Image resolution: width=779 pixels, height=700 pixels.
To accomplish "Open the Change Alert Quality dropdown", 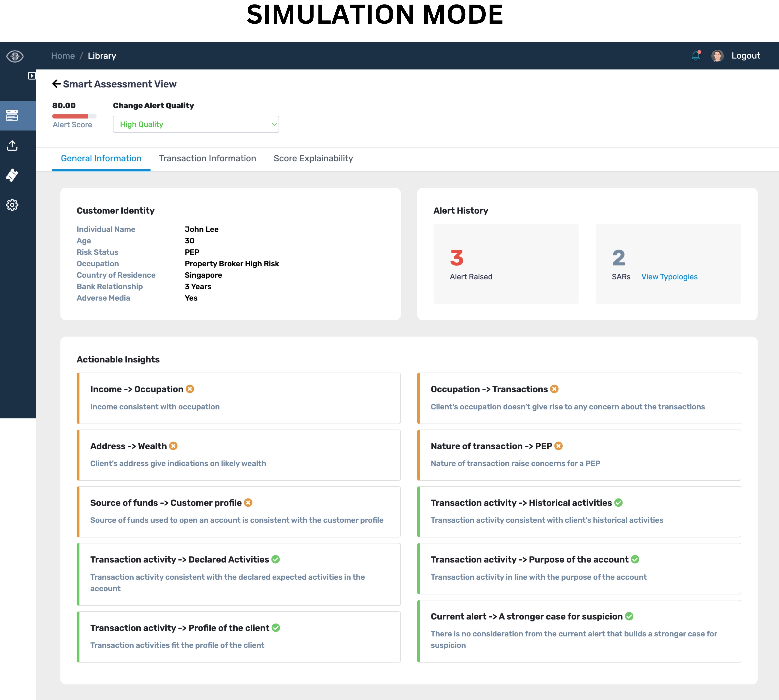I will coord(195,124).
